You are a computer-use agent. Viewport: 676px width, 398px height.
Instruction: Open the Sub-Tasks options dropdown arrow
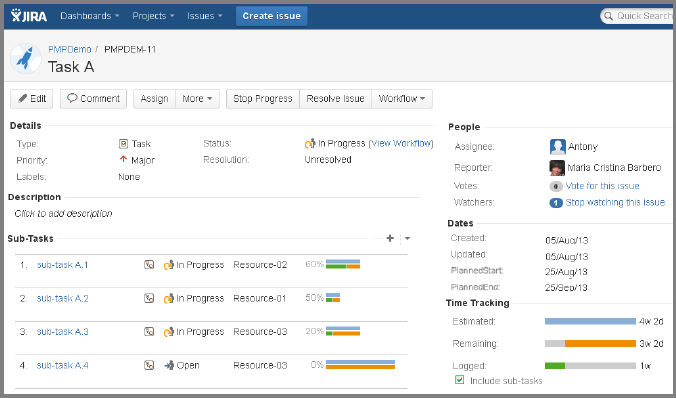pos(407,238)
